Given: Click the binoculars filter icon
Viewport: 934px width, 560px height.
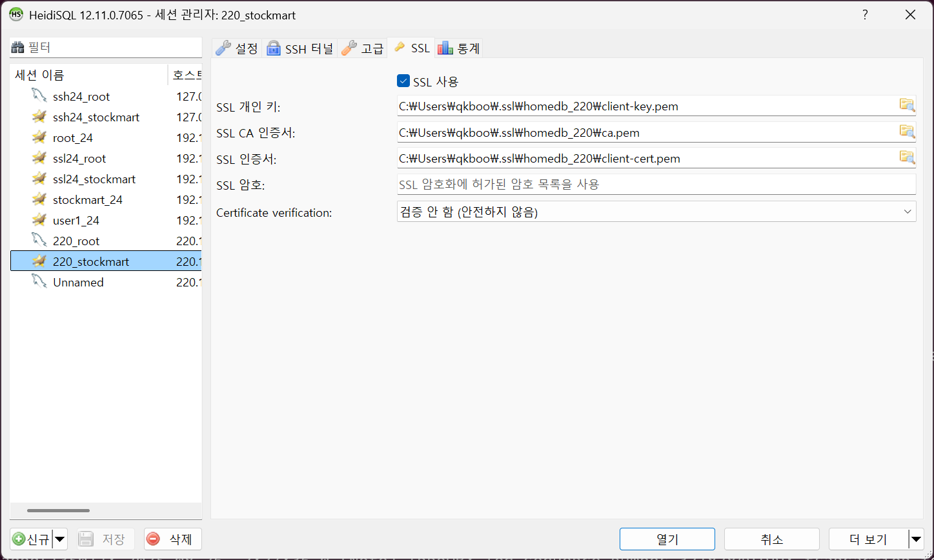Looking at the screenshot, I should point(18,47).
